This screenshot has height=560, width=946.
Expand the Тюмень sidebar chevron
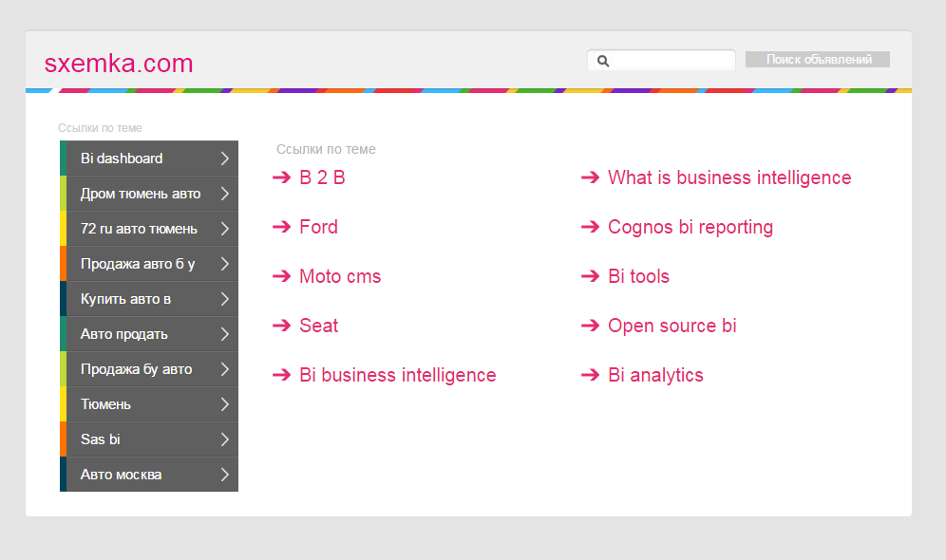click(x=225, y=404)
